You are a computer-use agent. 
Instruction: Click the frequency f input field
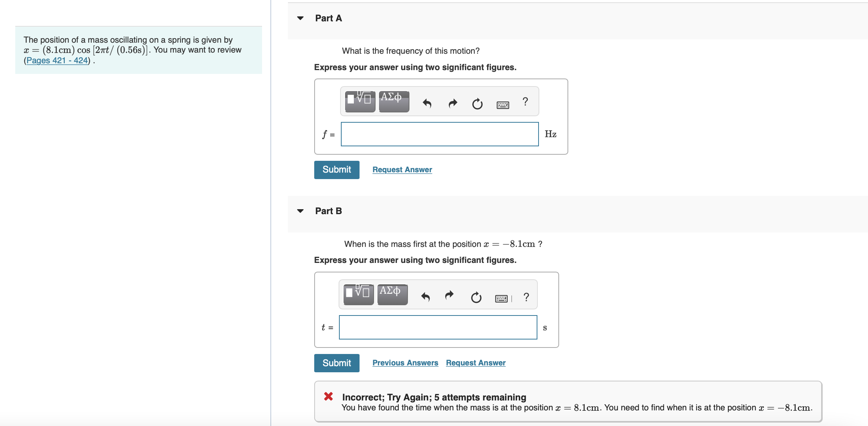tap(440, 134)
